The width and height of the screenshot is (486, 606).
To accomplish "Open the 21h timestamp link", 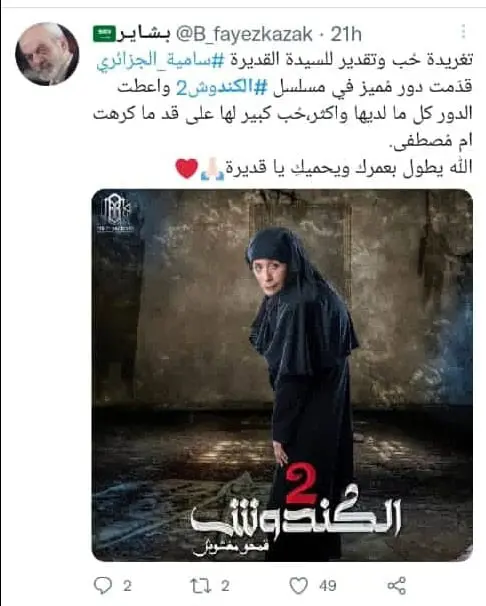I will (346, 35).
